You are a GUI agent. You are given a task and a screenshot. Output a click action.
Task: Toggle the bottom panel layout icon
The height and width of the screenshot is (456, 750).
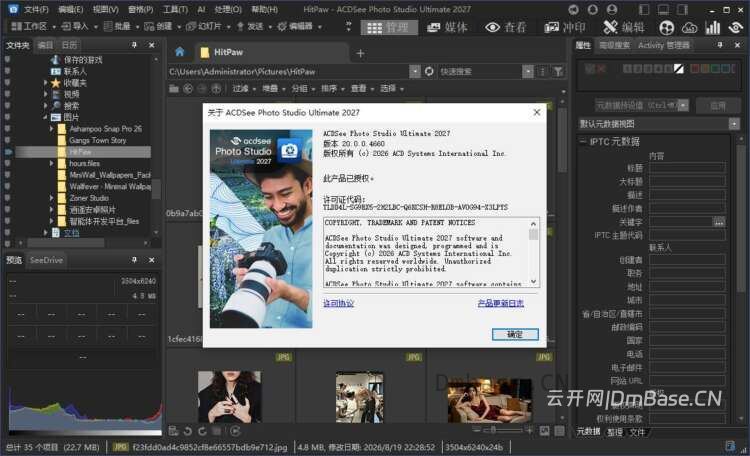(x=663, y=10)
